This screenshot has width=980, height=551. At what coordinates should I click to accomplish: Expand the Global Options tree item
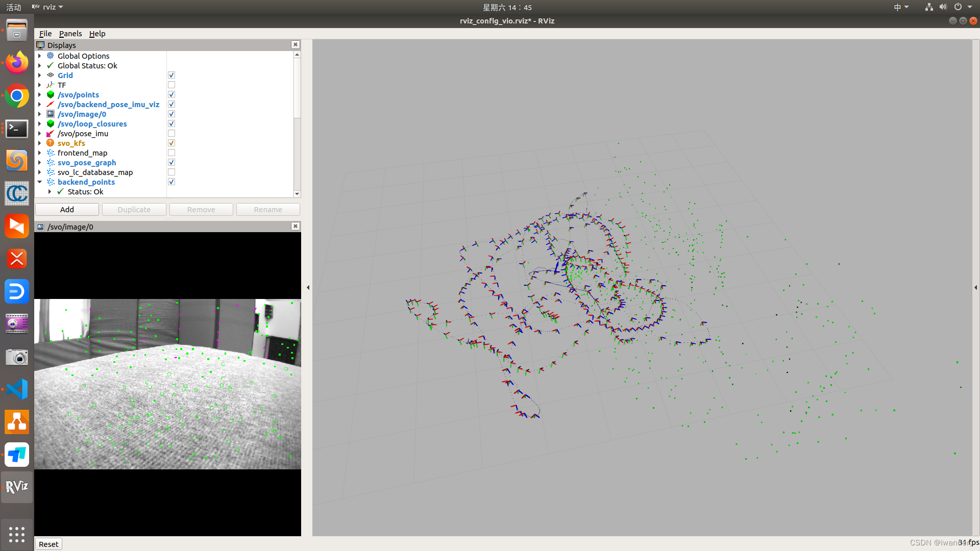(x=40, y=56)
